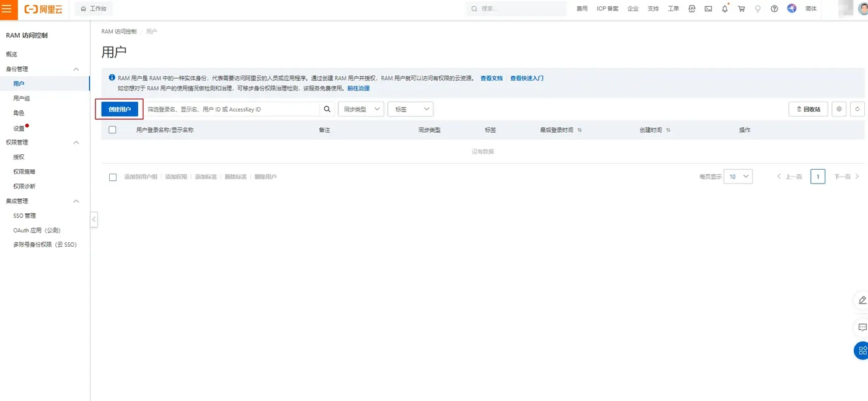Open the 费用 menu
This screenshot has height=401, width=868.
(582, 9)
